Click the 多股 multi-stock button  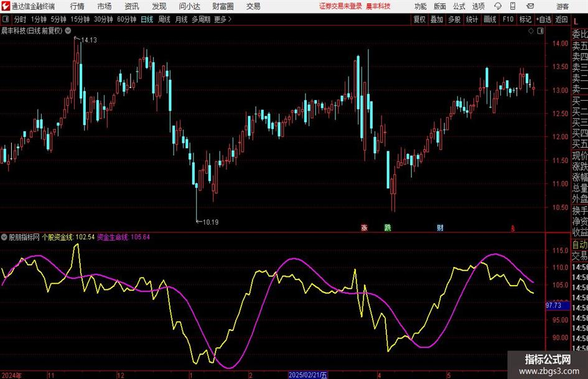click(x=454, y=19)
